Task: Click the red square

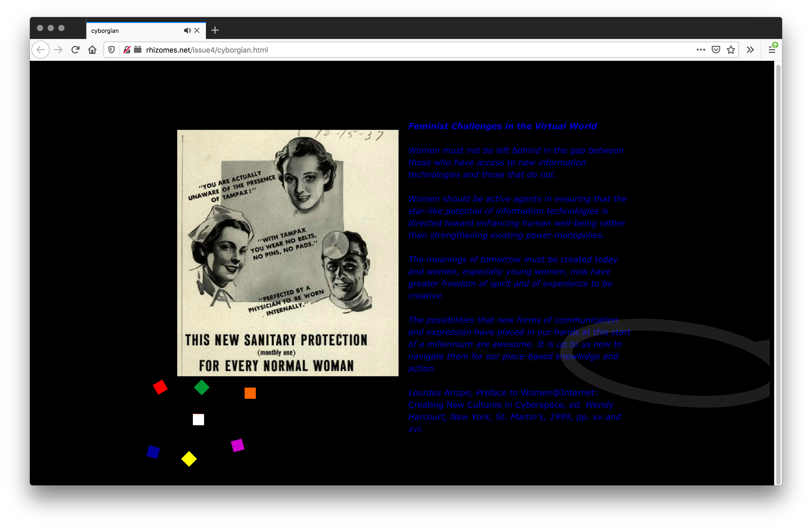Action: coord(160,387)
